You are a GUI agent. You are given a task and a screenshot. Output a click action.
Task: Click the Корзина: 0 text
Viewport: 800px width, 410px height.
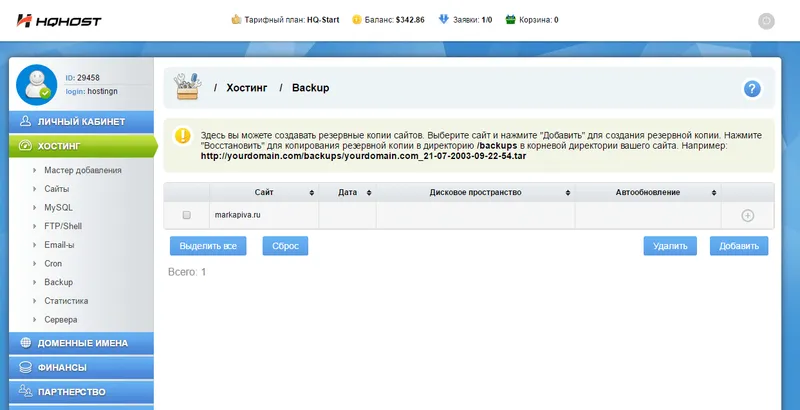click(x=539, y=20)
